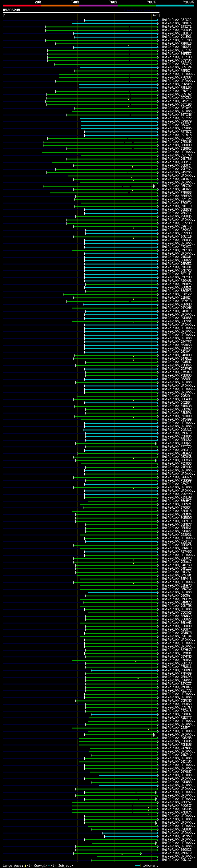Screen dimensions: 197x868
Task: Select hit label UniRef100_A9NL80
Action: (177, 88)
